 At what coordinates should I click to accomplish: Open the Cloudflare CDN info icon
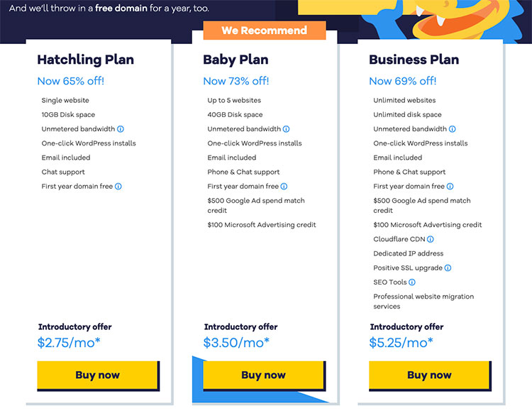coord(431,239)
